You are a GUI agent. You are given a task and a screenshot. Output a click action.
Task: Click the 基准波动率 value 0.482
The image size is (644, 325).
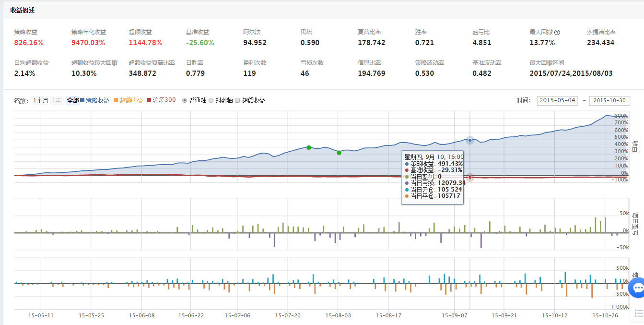tap(482, 73)
